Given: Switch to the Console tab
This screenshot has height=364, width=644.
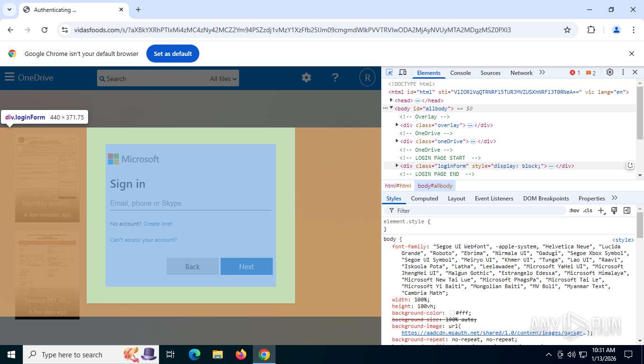Looking at the screenshot, I should (x=460, y=73).
